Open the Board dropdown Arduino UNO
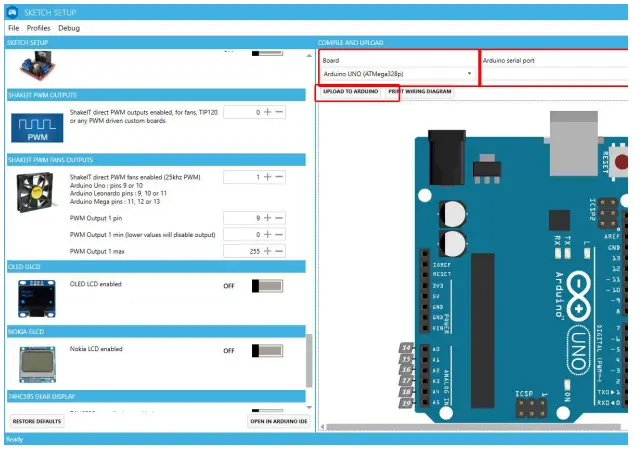This screenshot has height=449, width=634. tap(398, 74)
